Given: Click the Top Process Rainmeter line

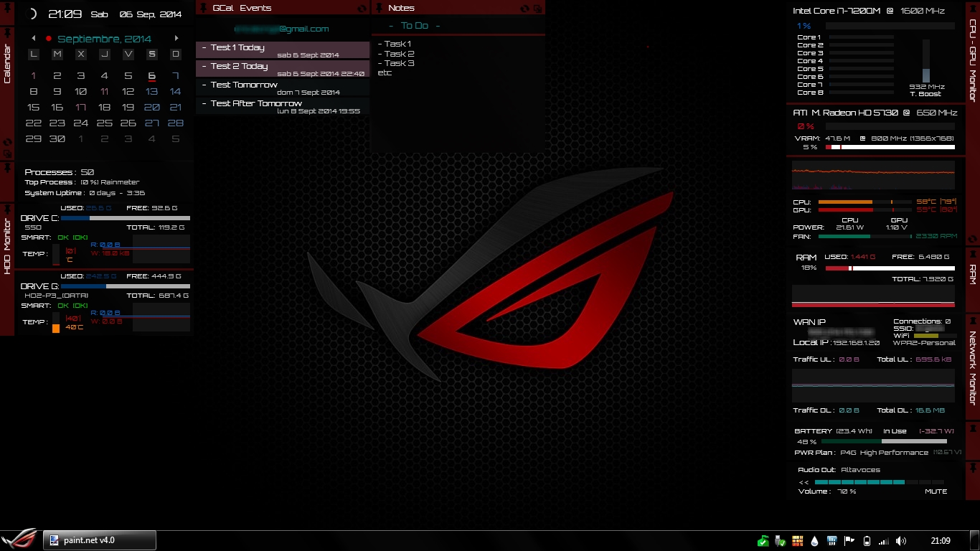Looking at the screenshot, I should (82, 182).
